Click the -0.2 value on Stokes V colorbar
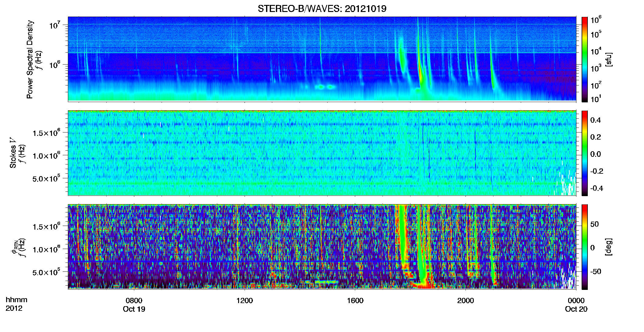 point(597,171)
